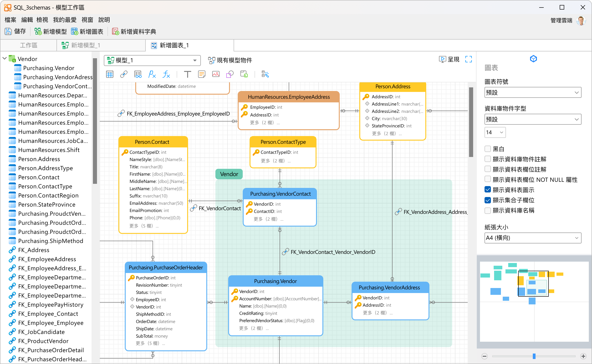Select FK_JobCandidate in the tree
Image resolution: width=592 pixels, height=364 pixels.
[41, 332]
